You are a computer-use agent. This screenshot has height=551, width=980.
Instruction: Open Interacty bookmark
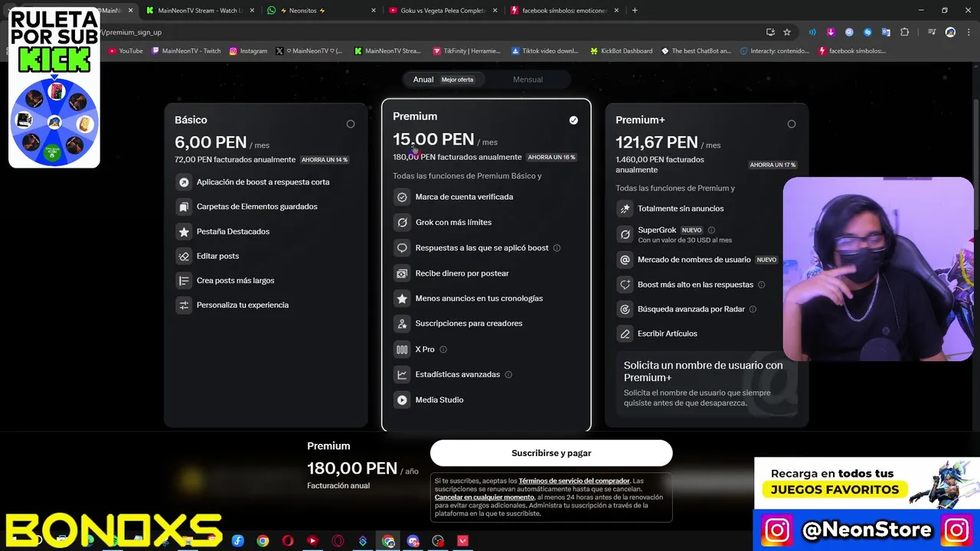coord(774,51)
